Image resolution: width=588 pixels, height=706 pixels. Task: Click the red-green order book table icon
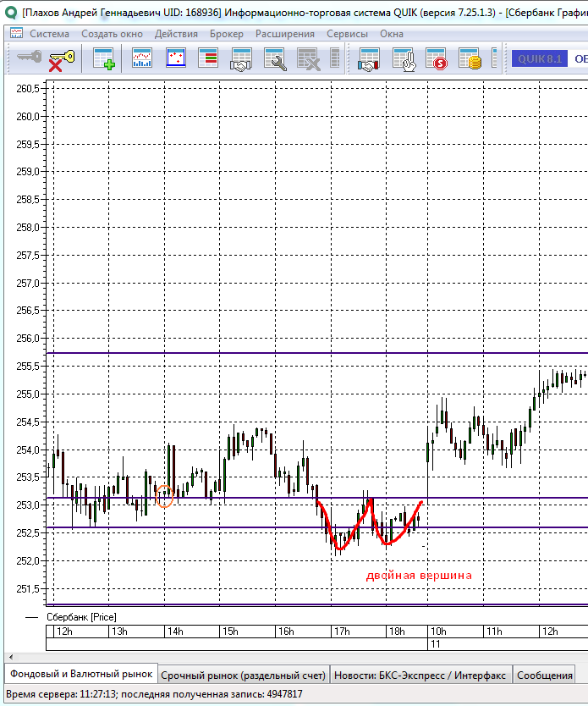pyautogui.click(x=208, y=58)
